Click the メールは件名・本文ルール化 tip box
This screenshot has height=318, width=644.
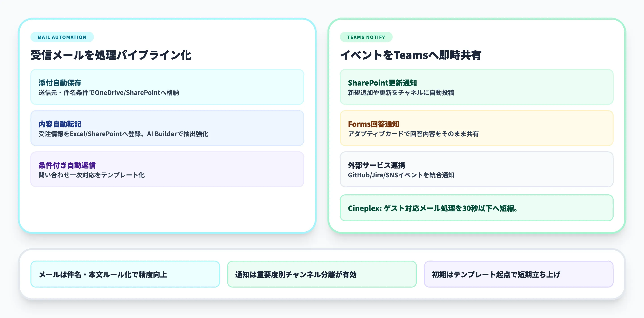click(x=125, y=274)
